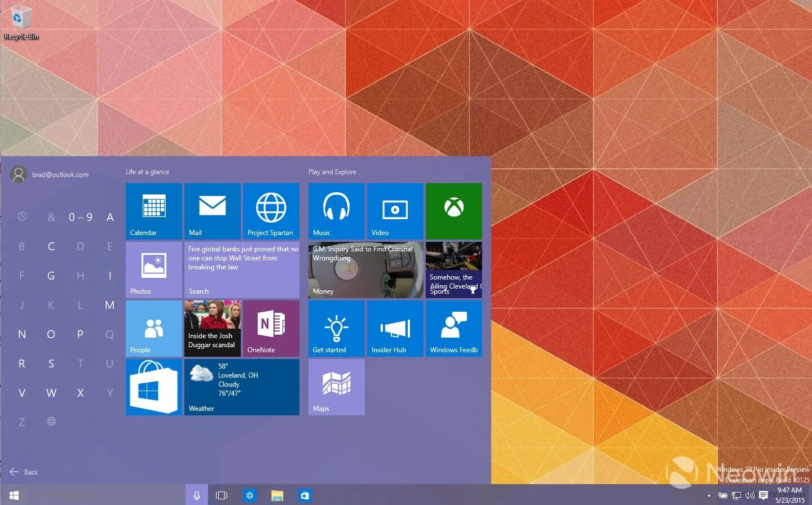The width and height of the screenshot is (812, 505).
Task: Open the Insider Hub tile
Action: coord(395,329)
